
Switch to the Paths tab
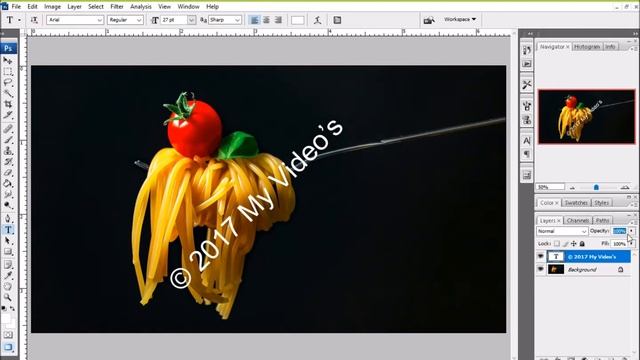click(602, 220)
